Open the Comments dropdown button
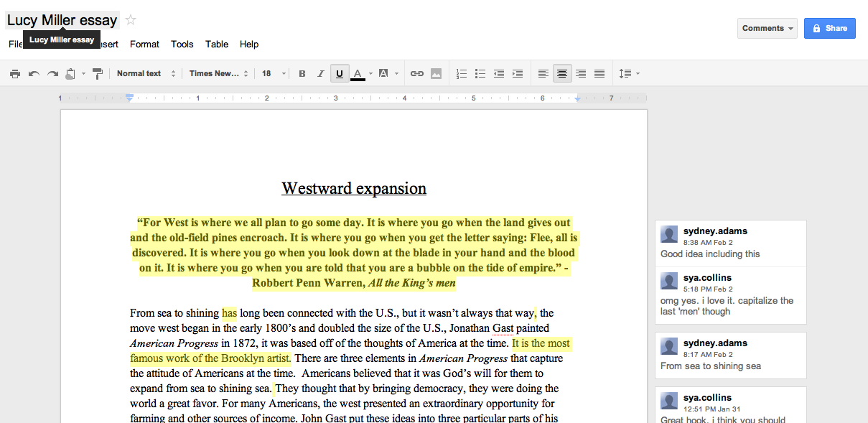 tap(767, 28)
